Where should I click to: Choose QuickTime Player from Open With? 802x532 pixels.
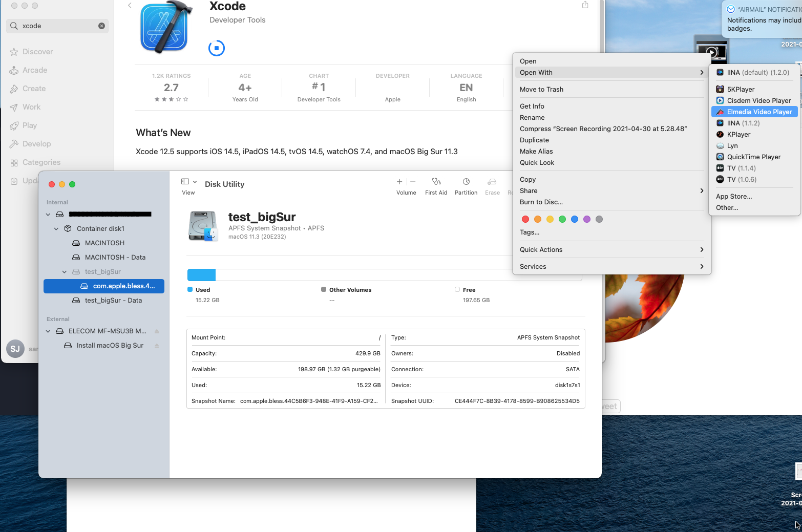point(754,157)
